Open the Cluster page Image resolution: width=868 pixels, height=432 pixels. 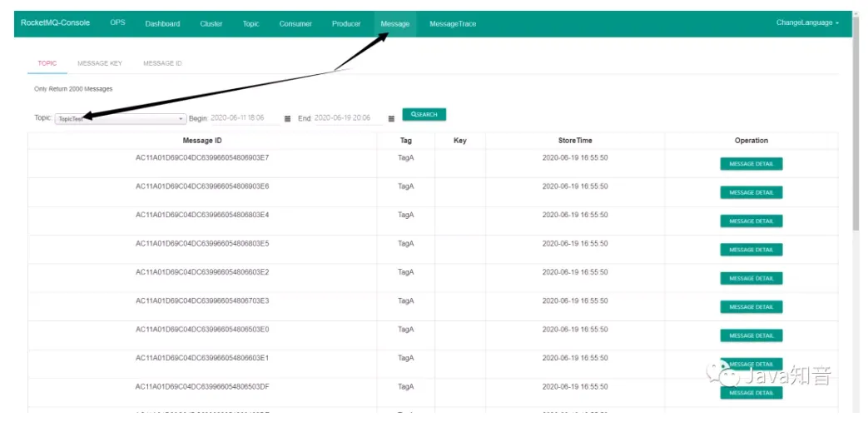click(211, 24)
